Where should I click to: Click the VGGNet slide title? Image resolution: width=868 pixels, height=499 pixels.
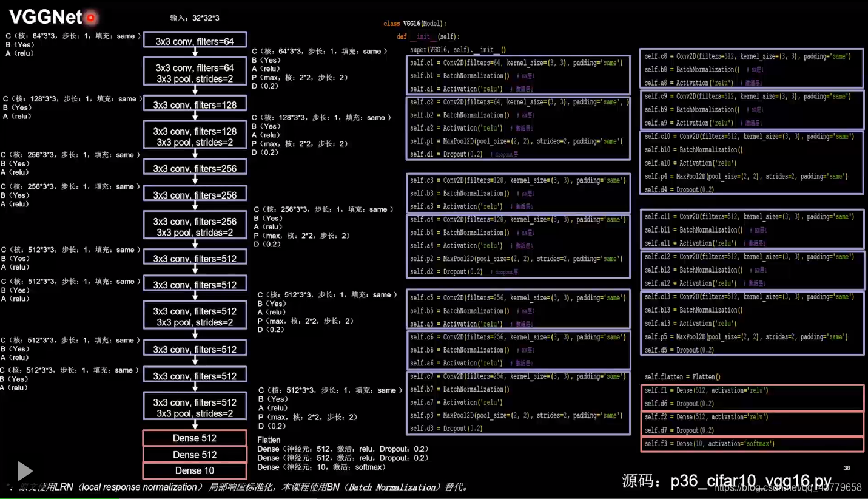(x=45, y=17)
